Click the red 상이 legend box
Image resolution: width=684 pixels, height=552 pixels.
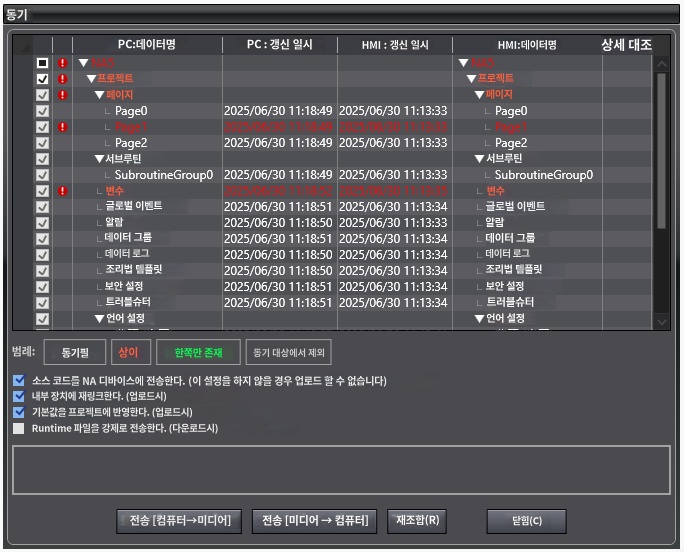pyautogui.click(x=131, y=352)
